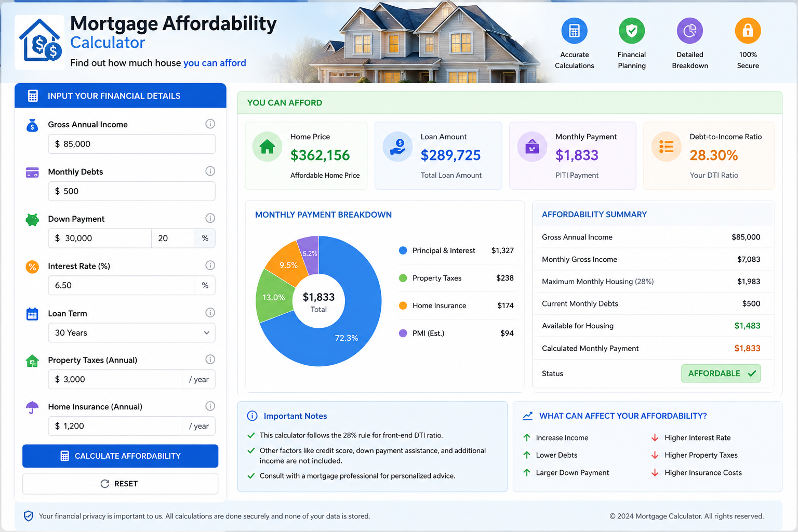Click the purple bag icon on the Monthly Payment card
798x532 pixels.
[532, 147]
